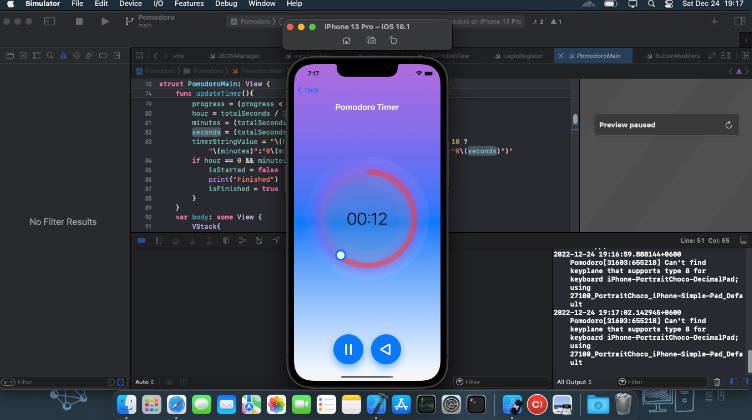Open the Features menu

tap(191, 5)
